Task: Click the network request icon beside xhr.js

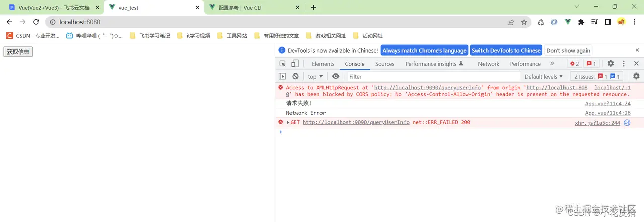Action: click(627, 123)
